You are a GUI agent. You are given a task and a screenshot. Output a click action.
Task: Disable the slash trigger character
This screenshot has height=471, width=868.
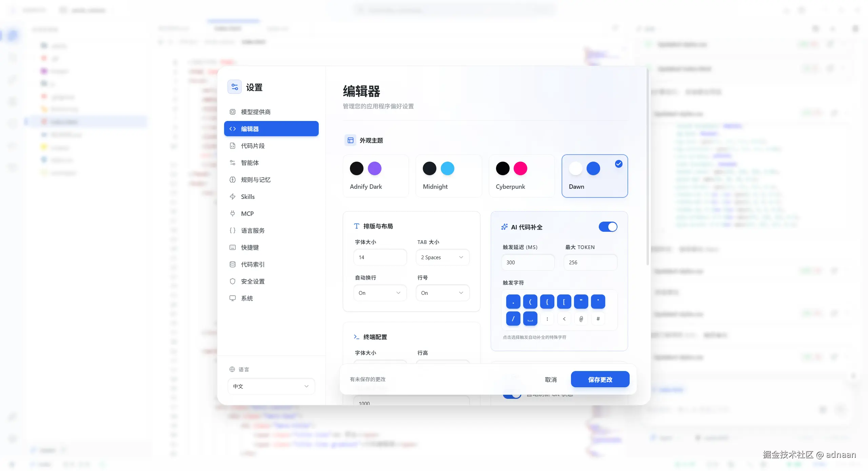(513, 319)
